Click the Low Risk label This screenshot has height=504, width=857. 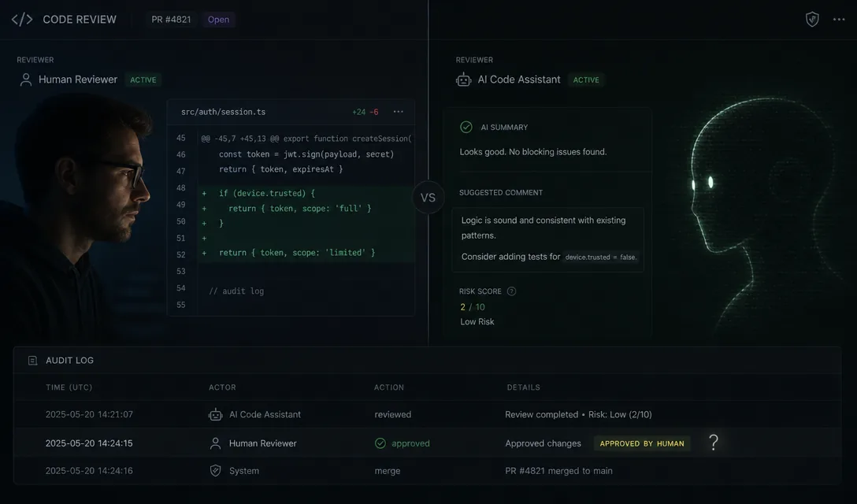point(477,322)
